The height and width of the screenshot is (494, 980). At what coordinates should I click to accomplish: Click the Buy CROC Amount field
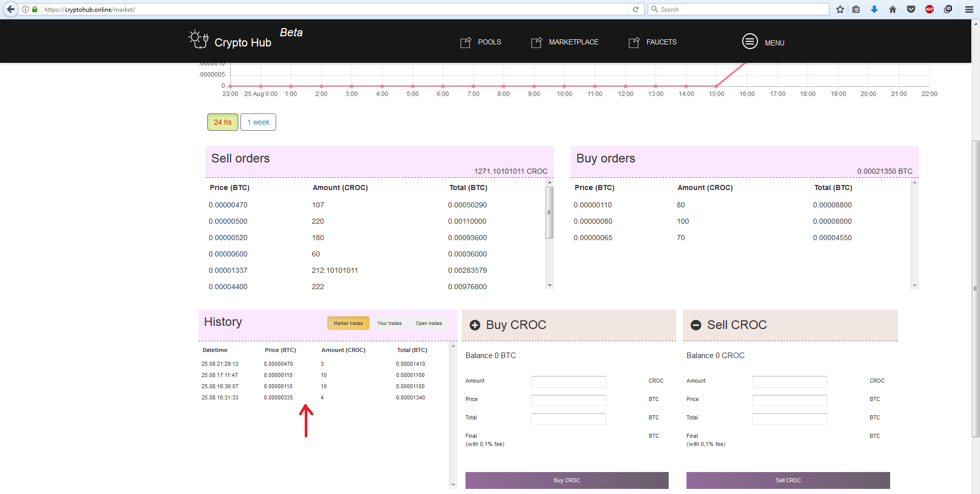[x=569, y=382]
